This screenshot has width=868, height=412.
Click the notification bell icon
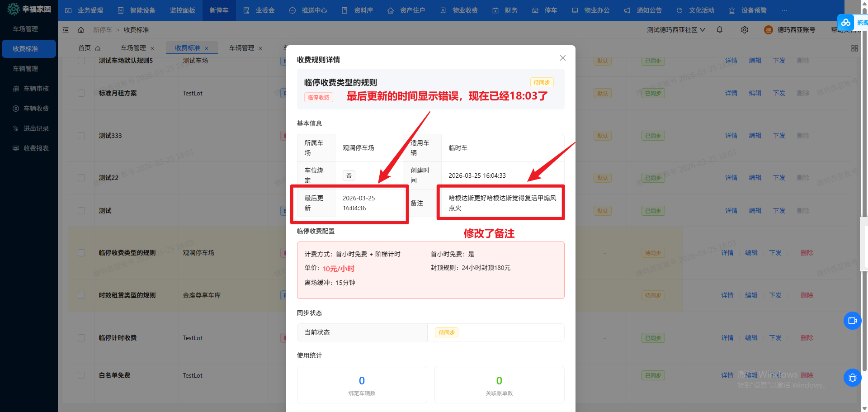point(720,30)
